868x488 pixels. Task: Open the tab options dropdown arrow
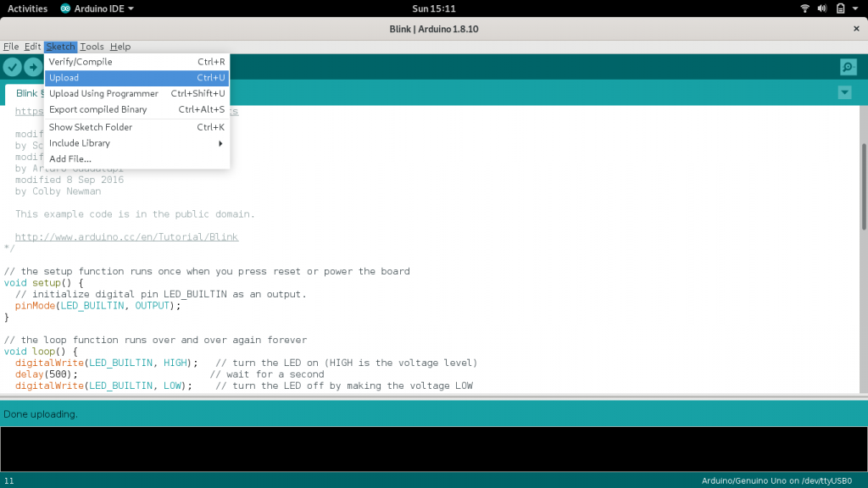point(844,92)
